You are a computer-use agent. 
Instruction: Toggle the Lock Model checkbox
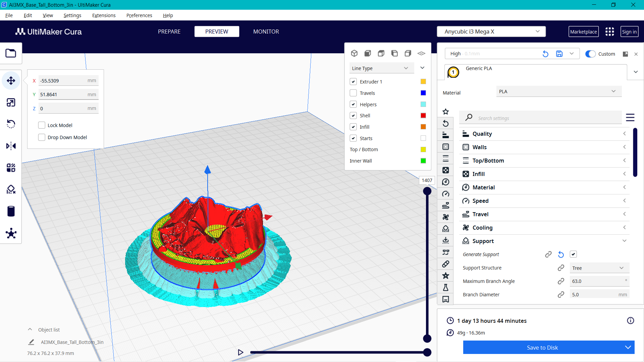pos(42,125)
